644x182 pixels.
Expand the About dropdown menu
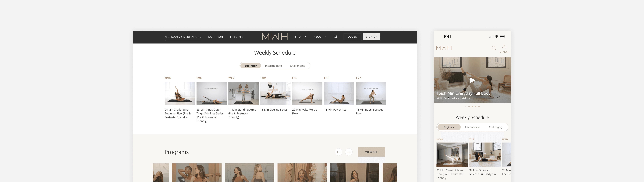(320, 37)
